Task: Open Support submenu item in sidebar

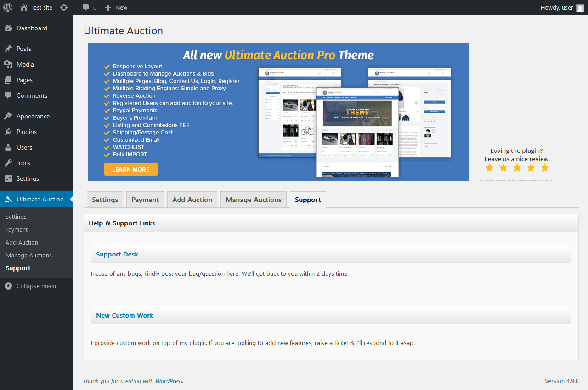Action: [18, 268]
